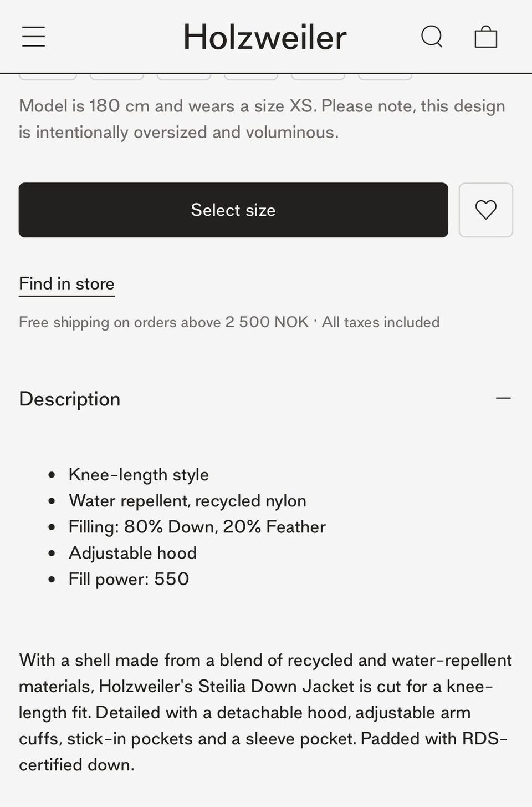532x807 pixels.
Task: Choose the first partially hidden size option
Action: [48, 77]
